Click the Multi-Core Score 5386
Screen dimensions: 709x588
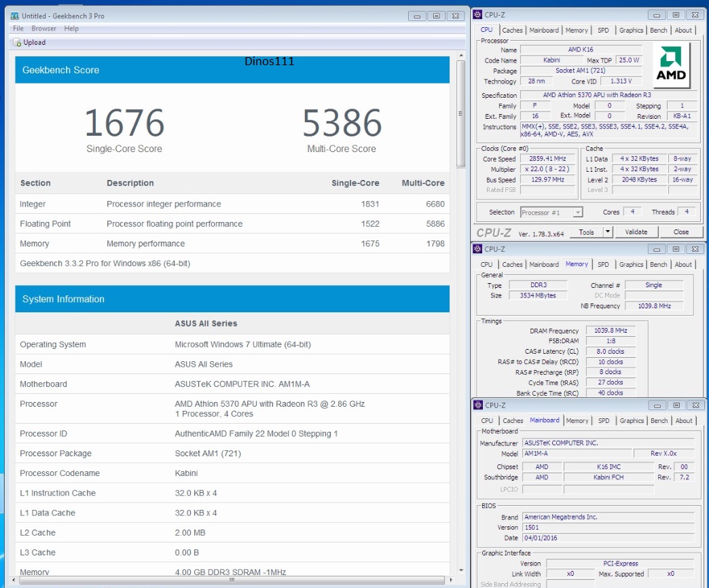tap(342, 122)
